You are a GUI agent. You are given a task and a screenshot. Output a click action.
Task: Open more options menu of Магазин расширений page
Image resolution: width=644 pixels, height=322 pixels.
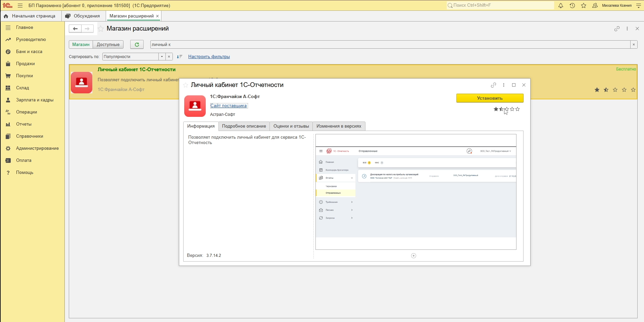(627, 29)
